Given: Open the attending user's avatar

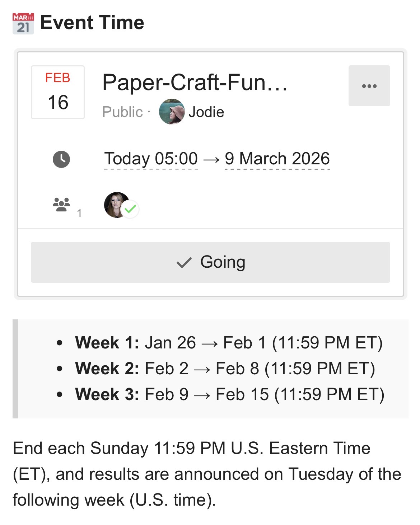Looking at the screenshot, I should [116, 205].
